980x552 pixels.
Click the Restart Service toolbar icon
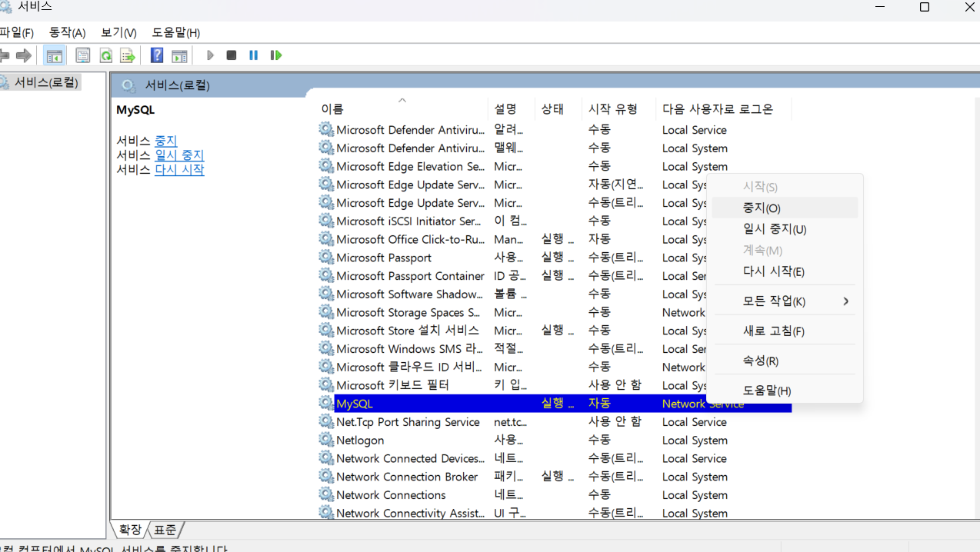click(x=275, y=55)
